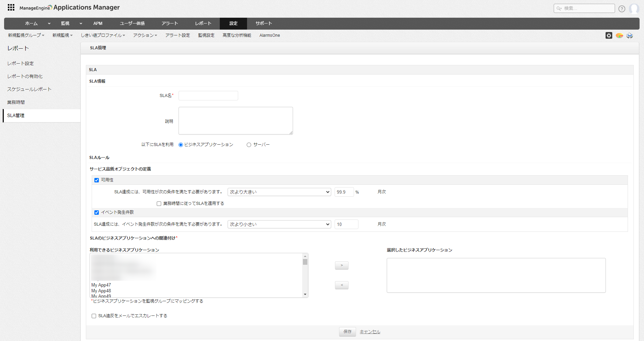Open アラート設定 in the submenu
Screen dimensions: 644x341
(x=178, y=35)
